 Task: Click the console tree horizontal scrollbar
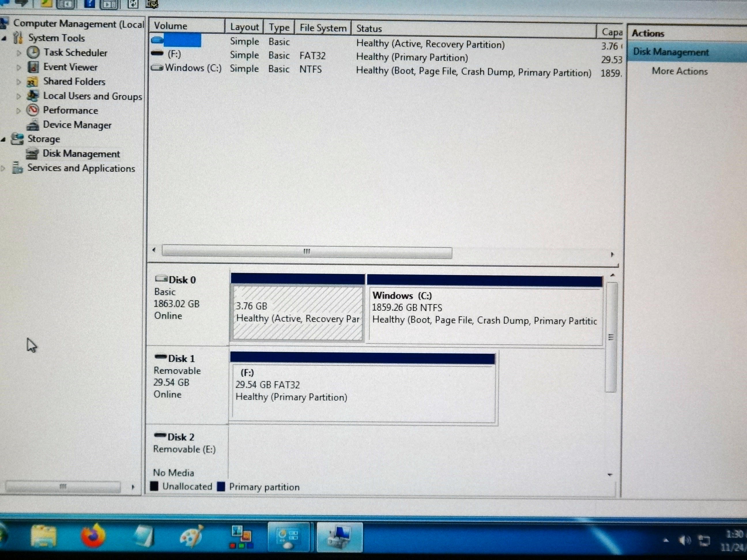point(63,487)
